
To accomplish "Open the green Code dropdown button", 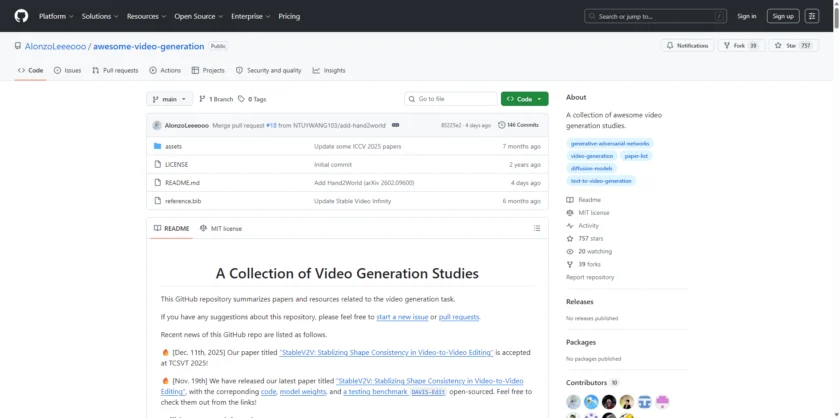I will pos(524,99).
